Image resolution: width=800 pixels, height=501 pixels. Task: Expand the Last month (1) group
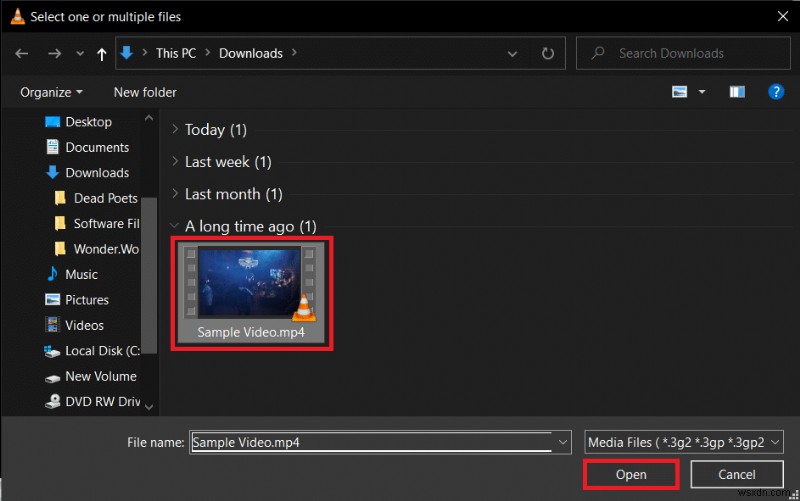click(175, 193)
